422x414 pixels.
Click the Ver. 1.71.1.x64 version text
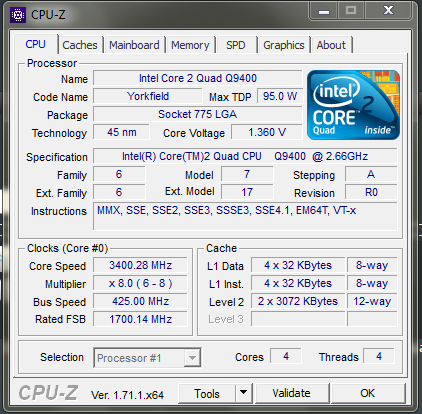pos(127,395)
